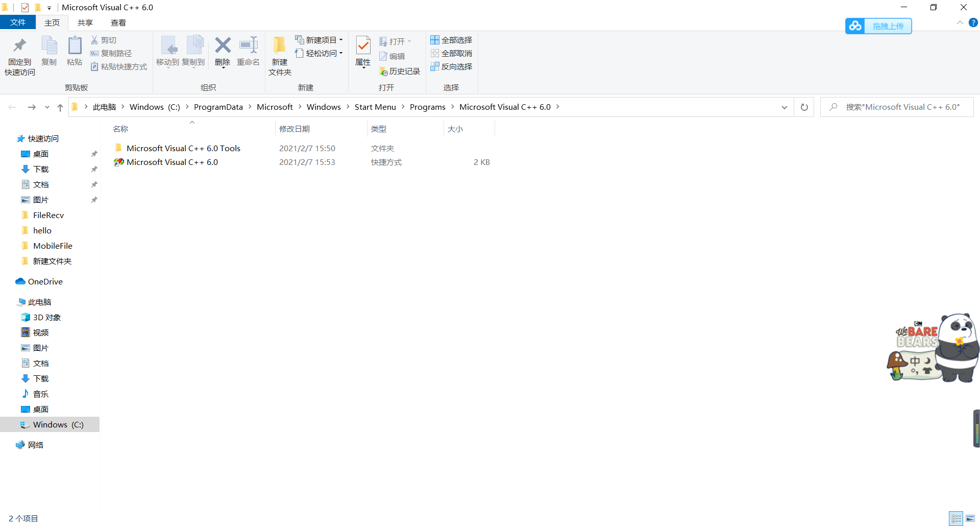Open the quick access toolbar customize dropdown
This screenshot has width=980, height=526.
point(49,8)
